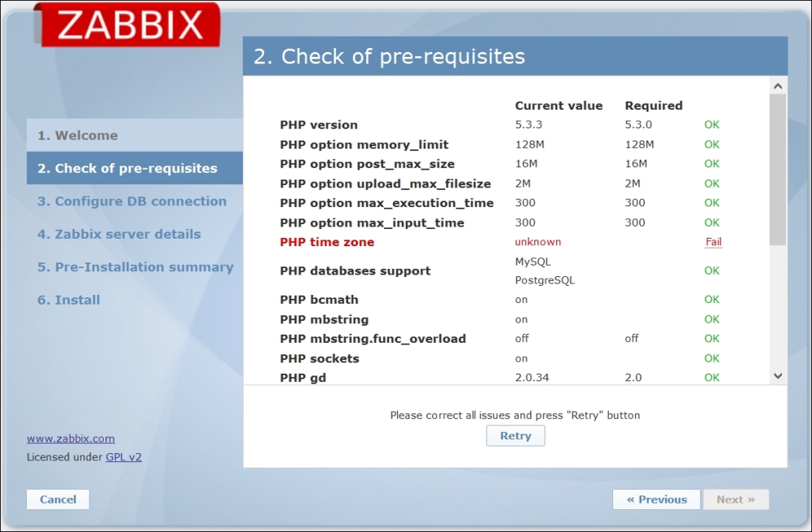
Task: Click the OK status for PHP databases support
Action: [711, 271]
